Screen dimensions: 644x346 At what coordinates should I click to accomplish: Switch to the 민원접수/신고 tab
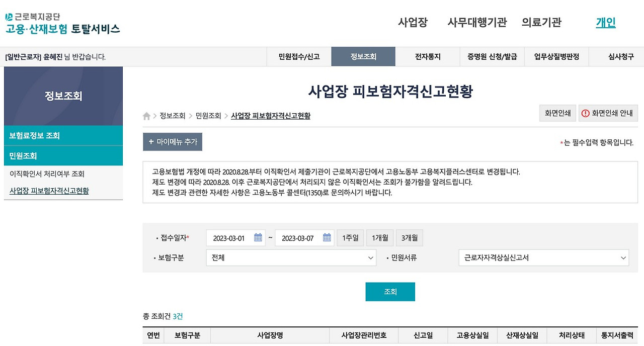299,56
